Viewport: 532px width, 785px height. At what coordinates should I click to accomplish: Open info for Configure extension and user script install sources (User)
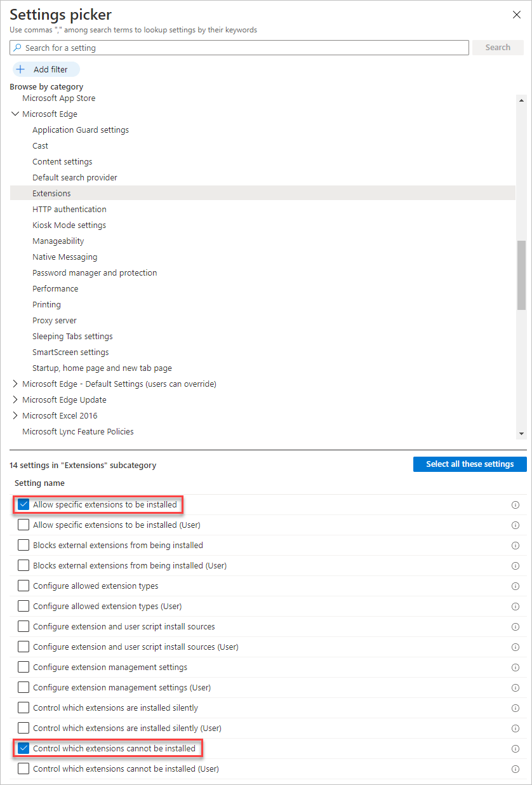[515, 647]
